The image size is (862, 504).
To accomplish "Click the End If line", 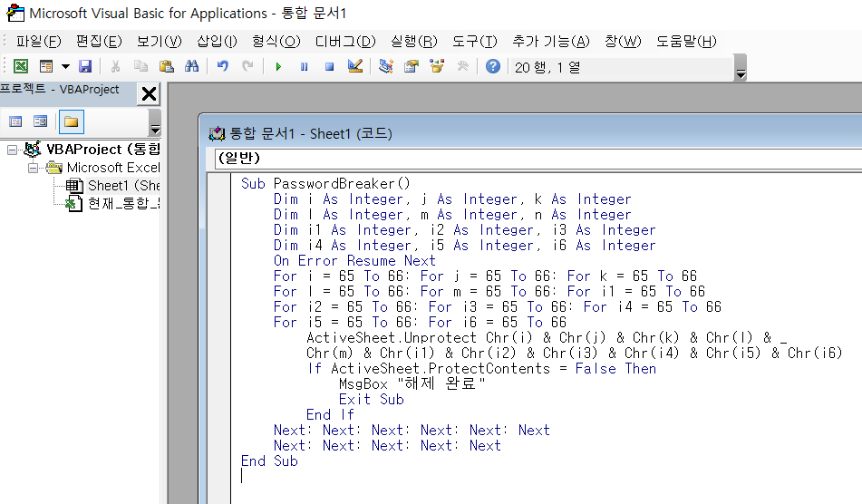I will click(x=331, y=414).
